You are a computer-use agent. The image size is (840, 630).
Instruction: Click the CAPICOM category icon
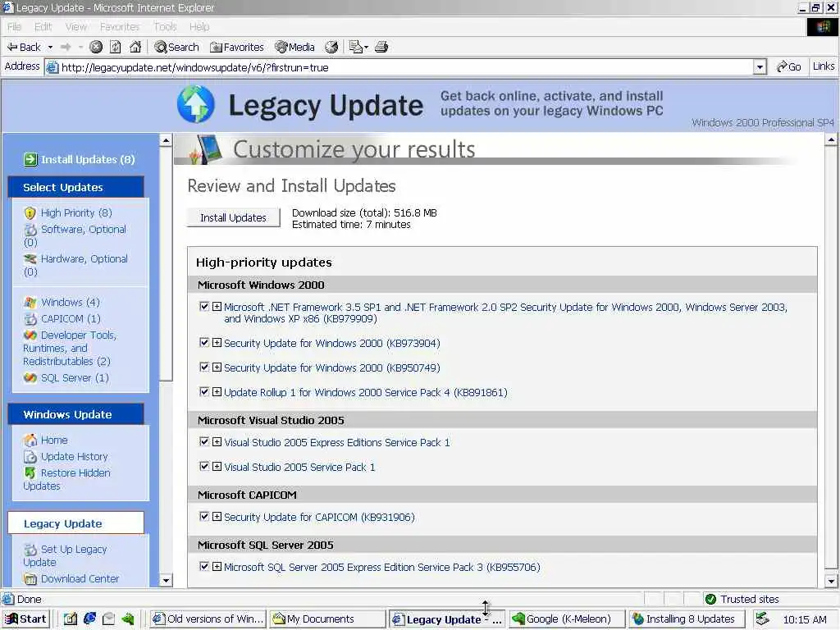coord(30,319)
